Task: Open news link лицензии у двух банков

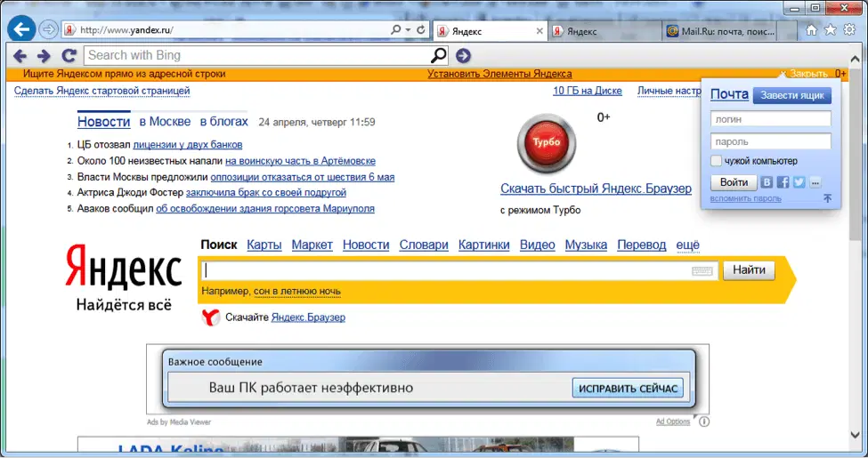Action: [x=188, y=145]
